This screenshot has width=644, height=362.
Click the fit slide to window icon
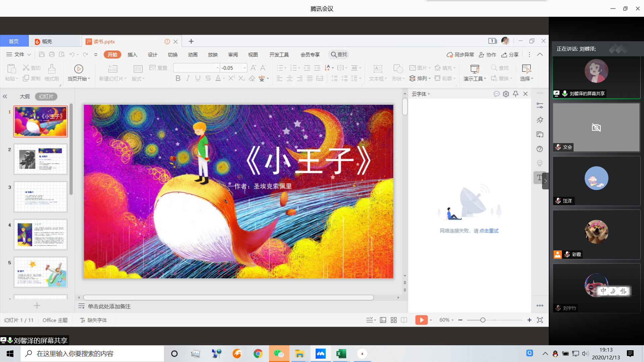click(x=540, y=320)
